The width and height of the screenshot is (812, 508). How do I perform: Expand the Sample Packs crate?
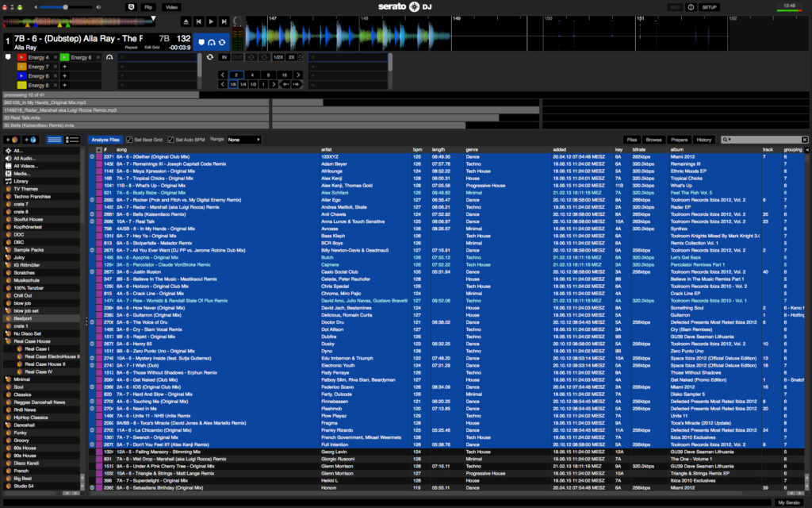click(8, 250)
